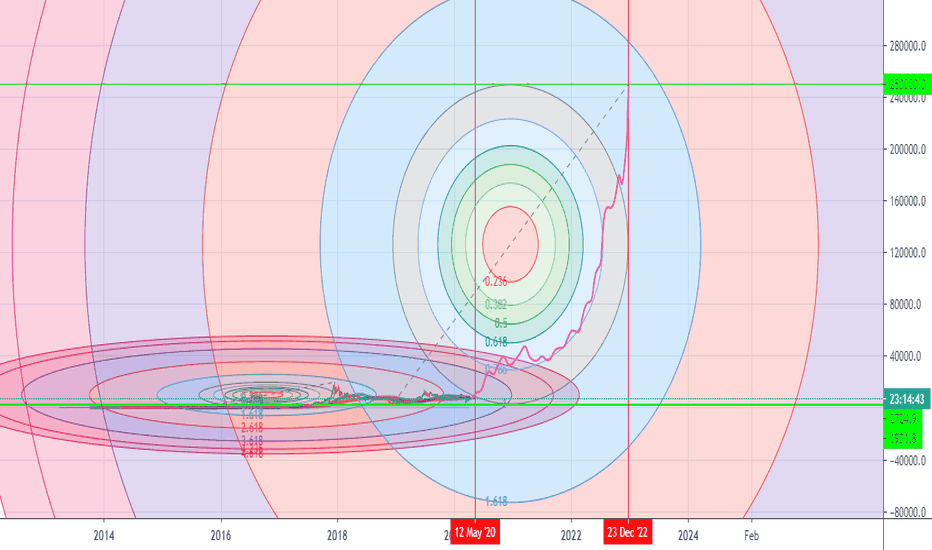Select the 2.618 label under the flat ellipses
The width and height of the screenshot is (932, 550).
tap(252, 428)
